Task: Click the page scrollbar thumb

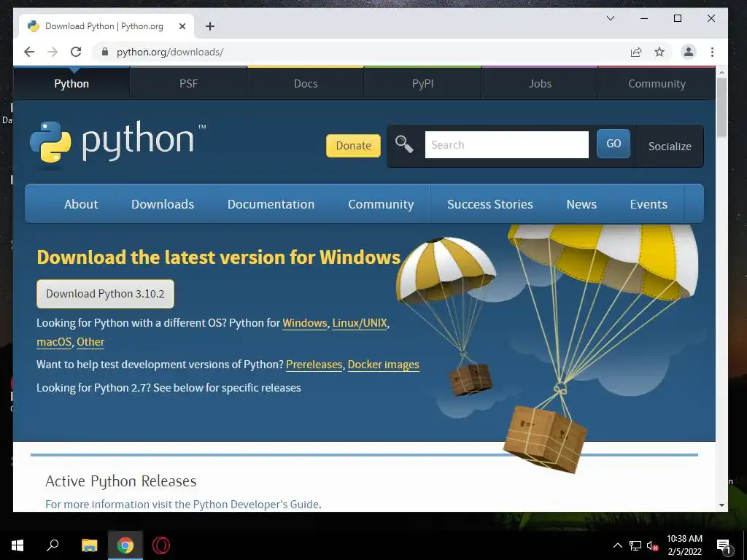Action: [721, 107]
